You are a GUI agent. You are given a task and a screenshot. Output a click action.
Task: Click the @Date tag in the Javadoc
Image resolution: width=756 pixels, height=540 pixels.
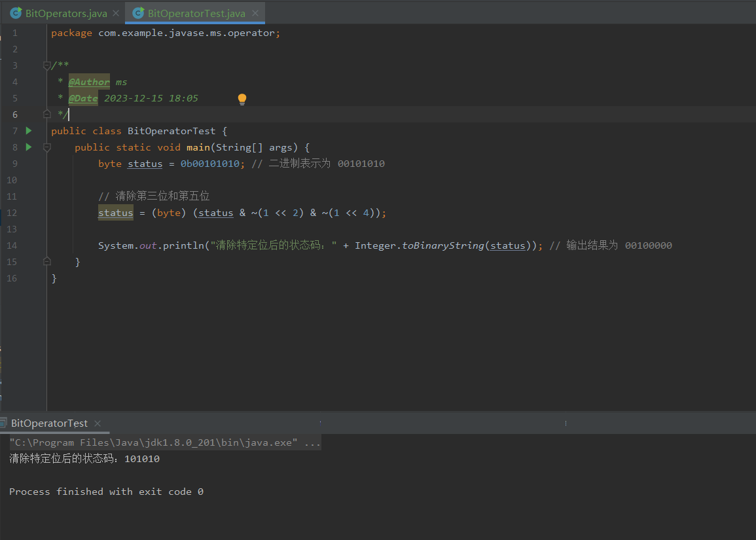point(83,98)
